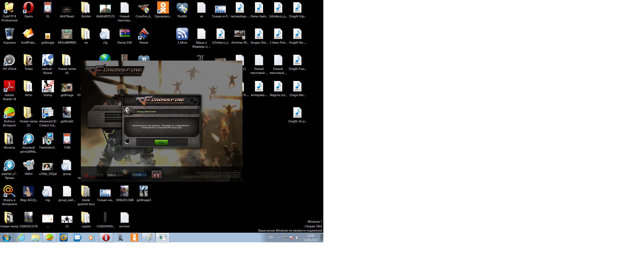This screenshot has width=644, height=254.
Task: Open the taskbar clock showing 22:40
Action: (311, 238)
